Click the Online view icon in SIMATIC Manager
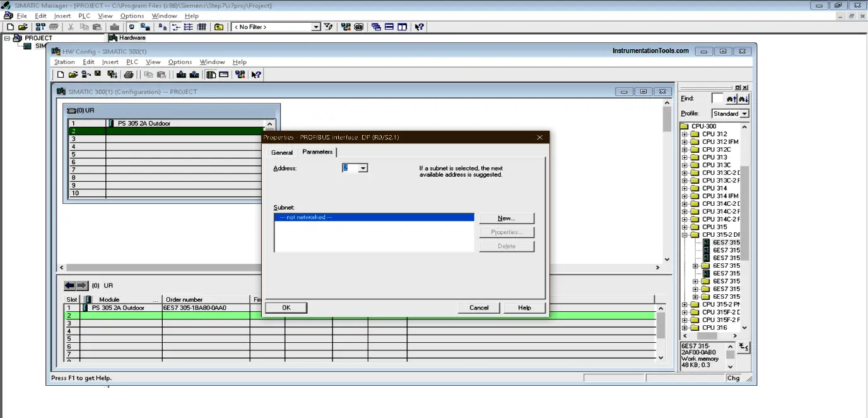Image resolution: width=868 pixels, height=418 pixels. click(x=145, y=27)
